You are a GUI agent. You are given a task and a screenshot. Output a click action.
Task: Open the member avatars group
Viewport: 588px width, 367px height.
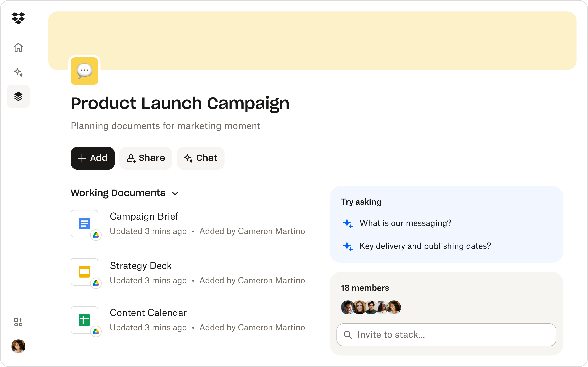(x=371, y=307)
